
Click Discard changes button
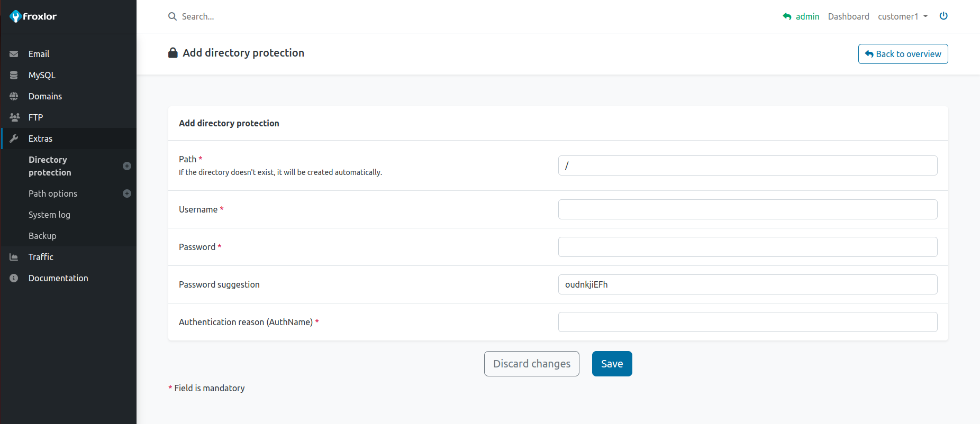(x=531, y=364)
